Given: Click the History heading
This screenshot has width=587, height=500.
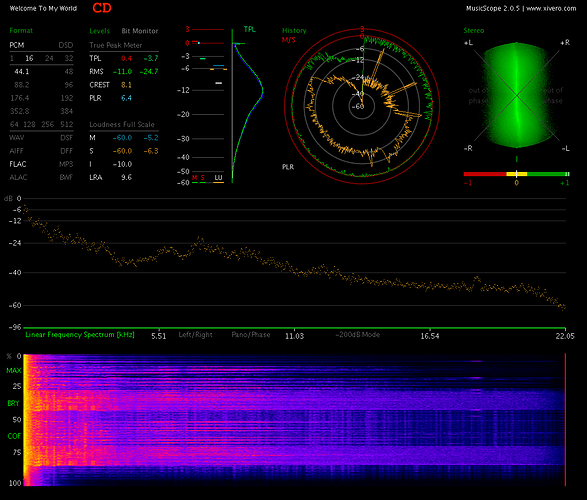Looking at the screenshot, I should [x=294, y=31].
